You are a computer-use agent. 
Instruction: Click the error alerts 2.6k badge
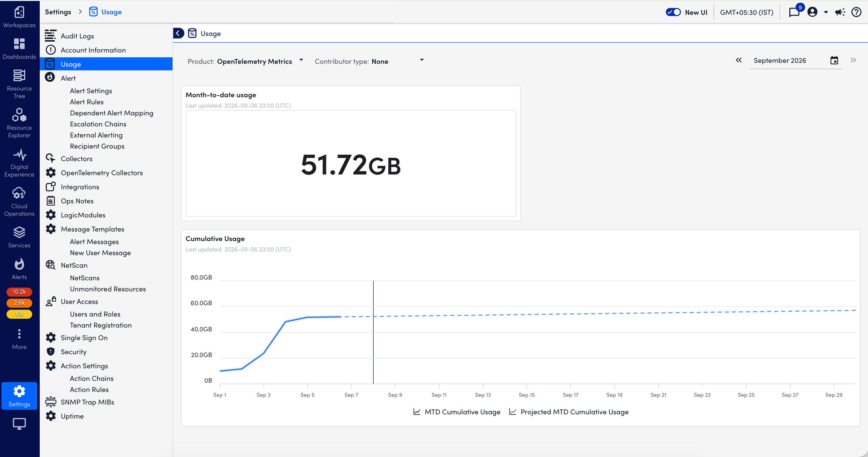(19, 303)
